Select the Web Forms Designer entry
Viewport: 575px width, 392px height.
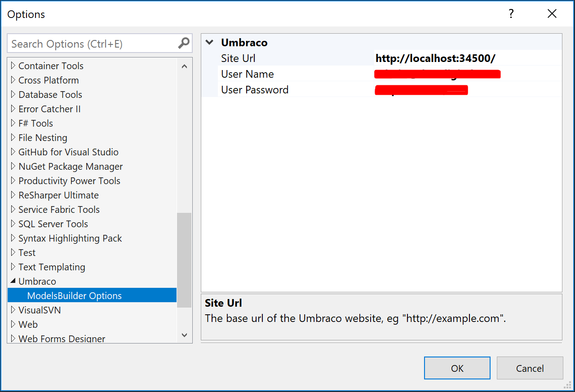(x=62, y=339)
